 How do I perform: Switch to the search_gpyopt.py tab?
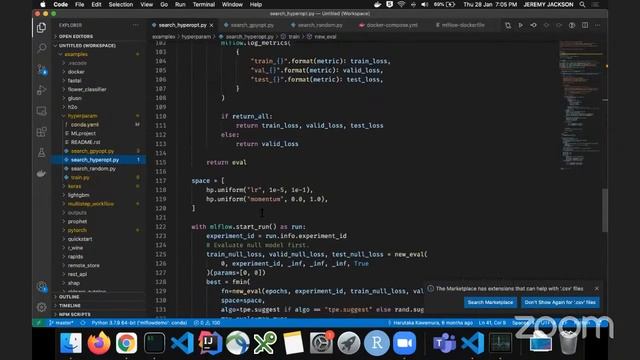tap(251, 25)
